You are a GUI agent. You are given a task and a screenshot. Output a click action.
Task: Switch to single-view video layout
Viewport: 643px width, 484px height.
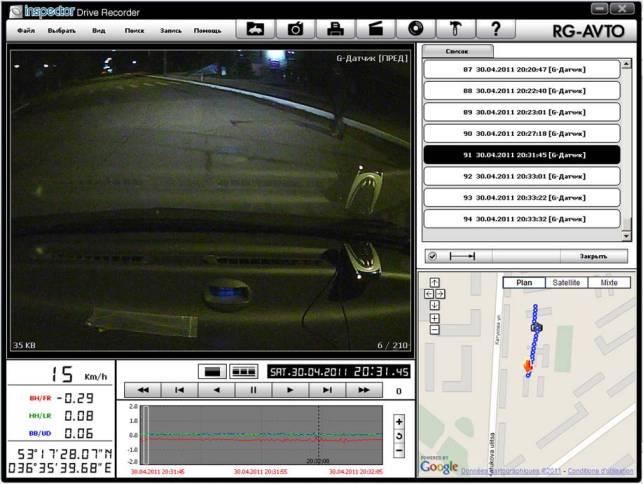(211, 371)
